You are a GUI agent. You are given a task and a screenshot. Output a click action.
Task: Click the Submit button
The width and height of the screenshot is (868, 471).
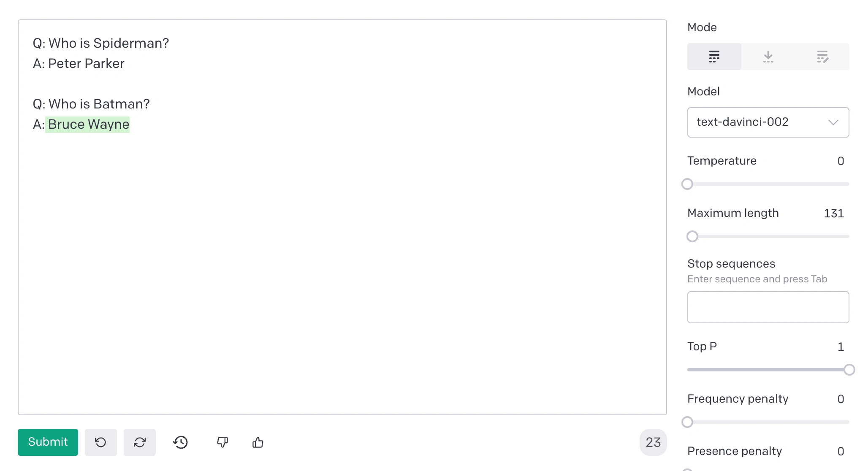pyautogui.click(x=48, y=442)
